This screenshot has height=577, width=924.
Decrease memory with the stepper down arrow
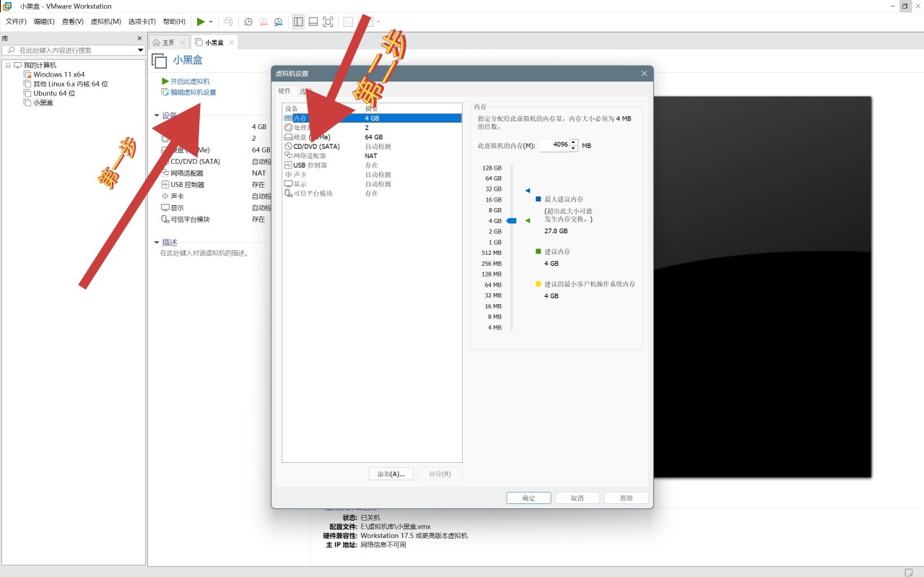pos(574,148)
